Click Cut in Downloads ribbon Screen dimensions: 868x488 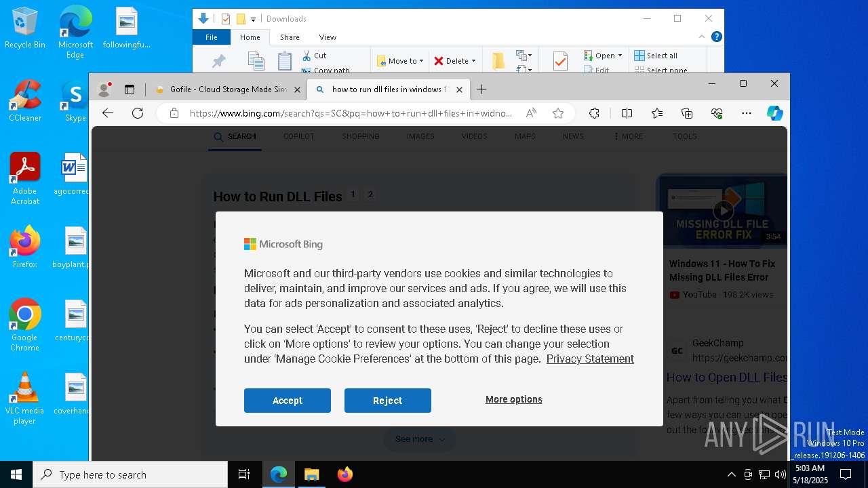tap(314, 56)
